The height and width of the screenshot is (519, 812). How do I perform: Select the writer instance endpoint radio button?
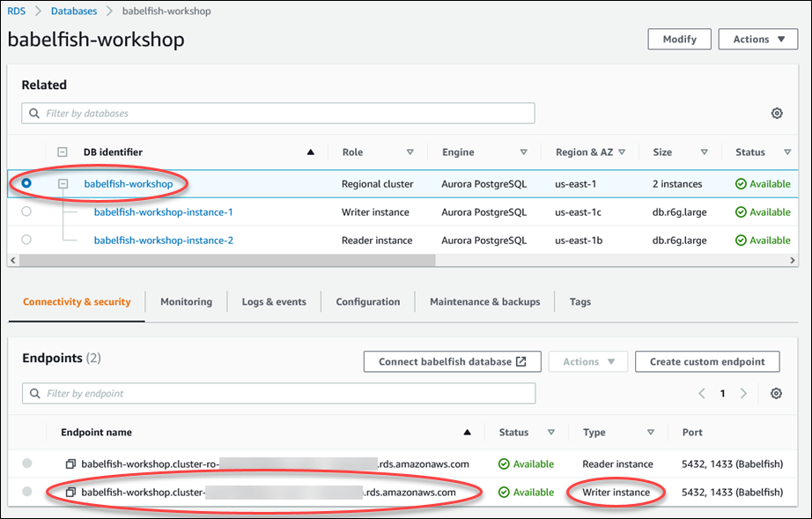tap(26, 492)
